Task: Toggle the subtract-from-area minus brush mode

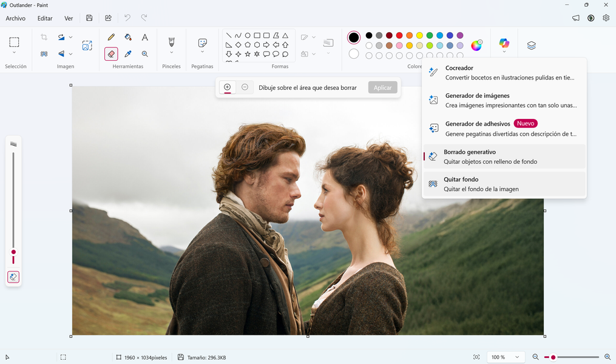Action: 245,87
